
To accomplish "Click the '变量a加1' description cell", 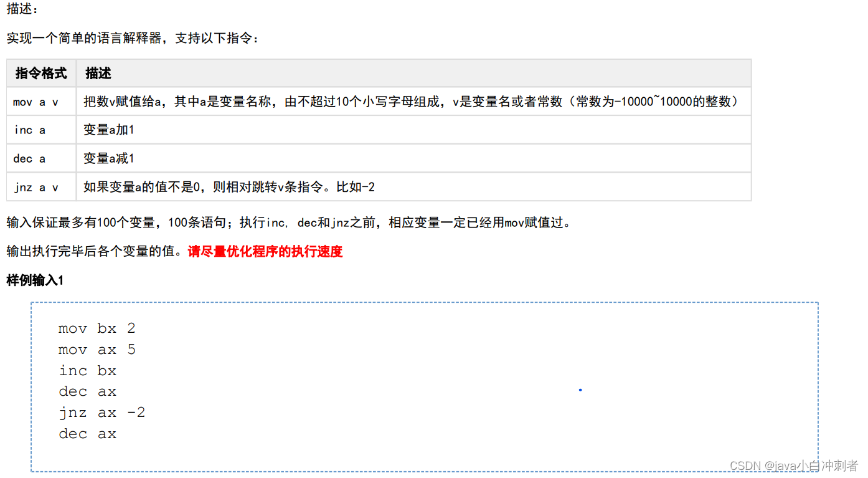I will click(413, 130).
